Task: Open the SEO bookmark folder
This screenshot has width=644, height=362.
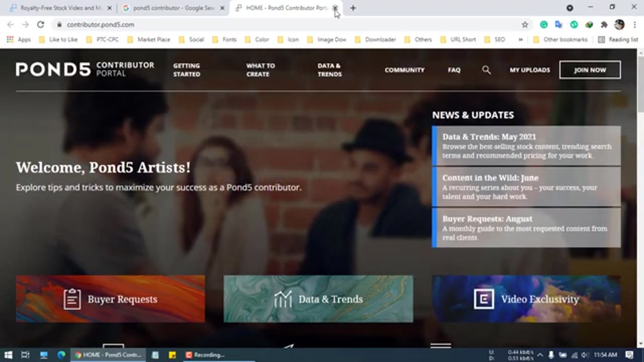Action: point(495,39)
